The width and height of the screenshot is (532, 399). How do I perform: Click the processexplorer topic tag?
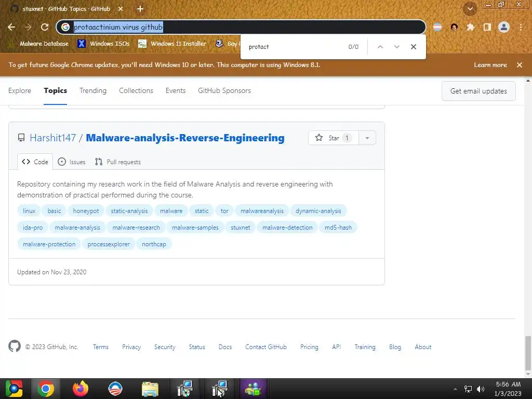[109, 244]
